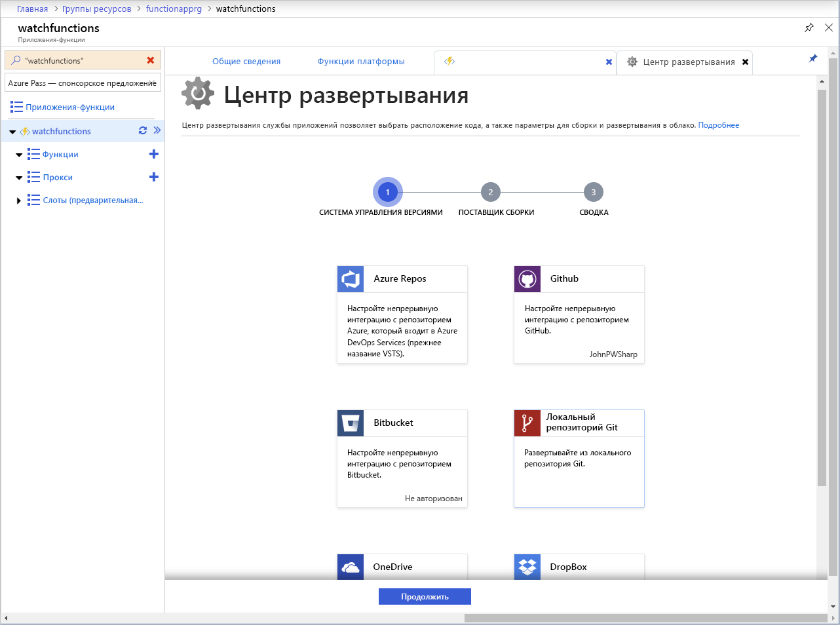Pick the OneDrive cloud icon
The width and height of the screenshot is (840, 625).
click(351, 567)
